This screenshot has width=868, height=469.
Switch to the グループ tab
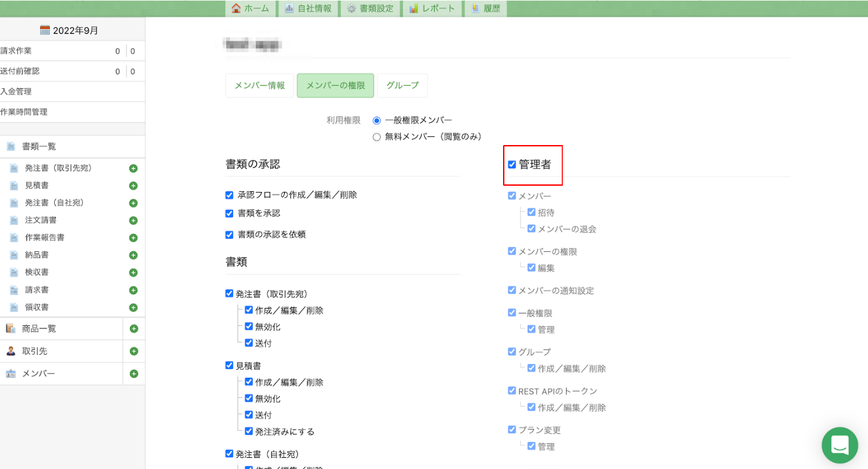click(x=402, y=86)
